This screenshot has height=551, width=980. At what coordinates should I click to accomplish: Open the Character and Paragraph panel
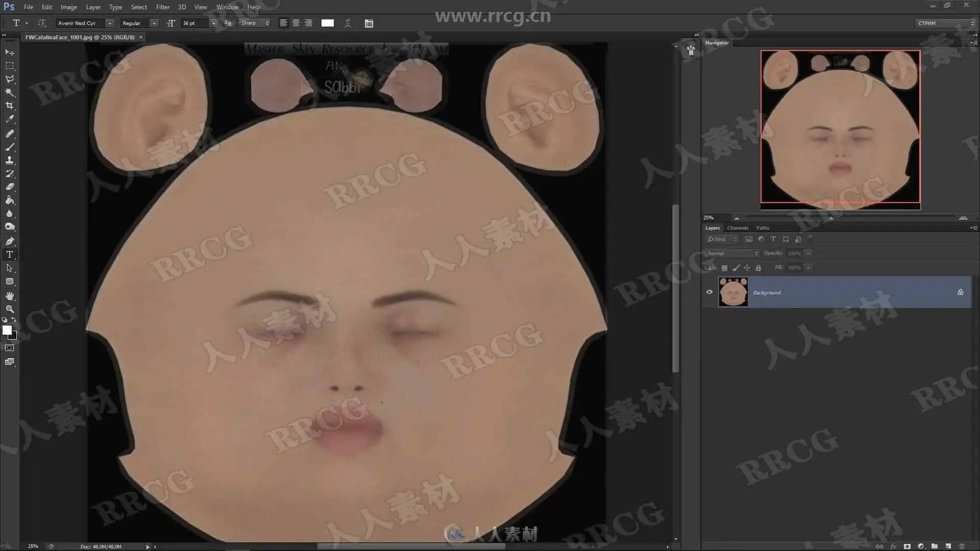coord(369,23)
